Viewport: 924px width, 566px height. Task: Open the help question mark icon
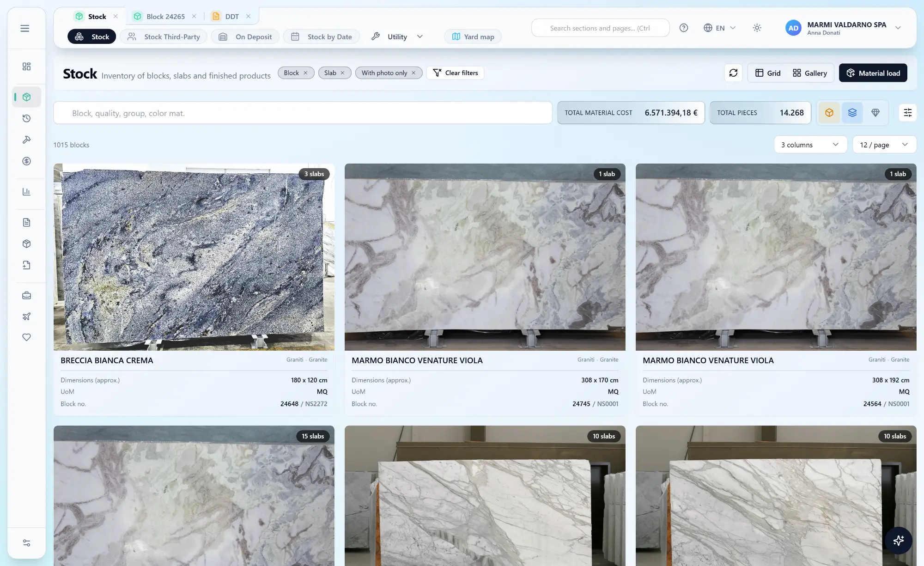(x=684, y=28)
